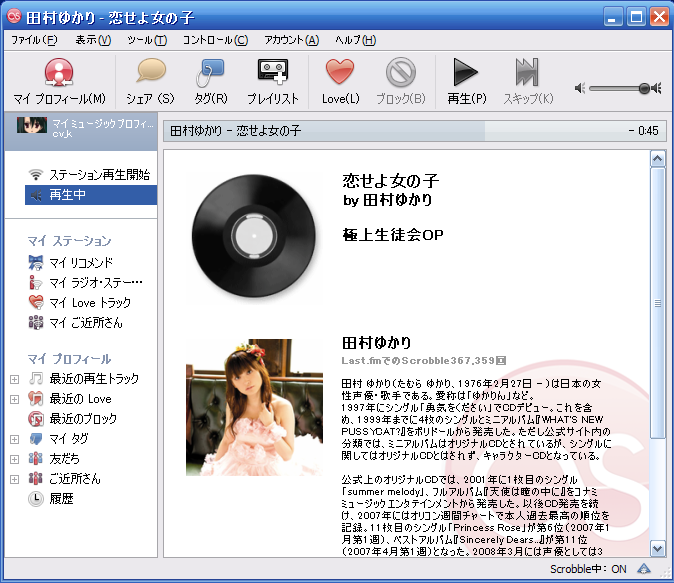The image size is (674, 583).
Task: Click scrollbar up arrow in info pane
Action: coord(658,159)
